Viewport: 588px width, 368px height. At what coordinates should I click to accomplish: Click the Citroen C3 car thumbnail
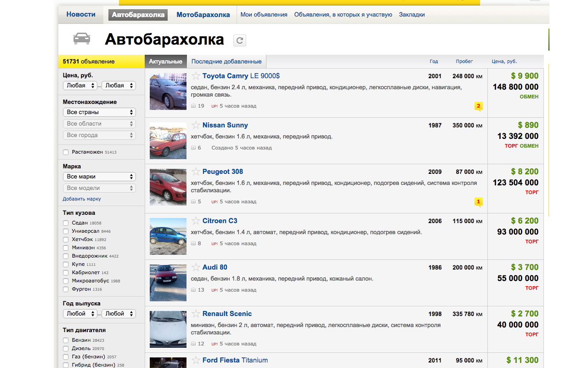[168, 236]
